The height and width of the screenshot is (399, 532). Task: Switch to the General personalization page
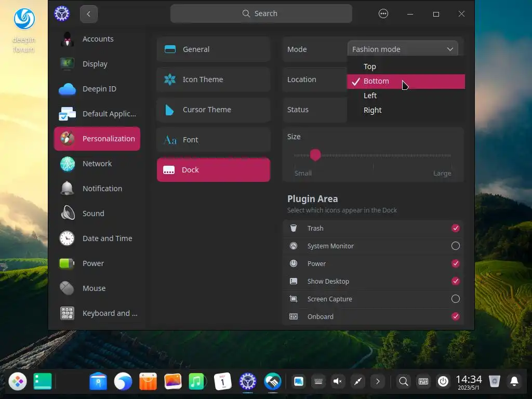[x=214, y=49]
